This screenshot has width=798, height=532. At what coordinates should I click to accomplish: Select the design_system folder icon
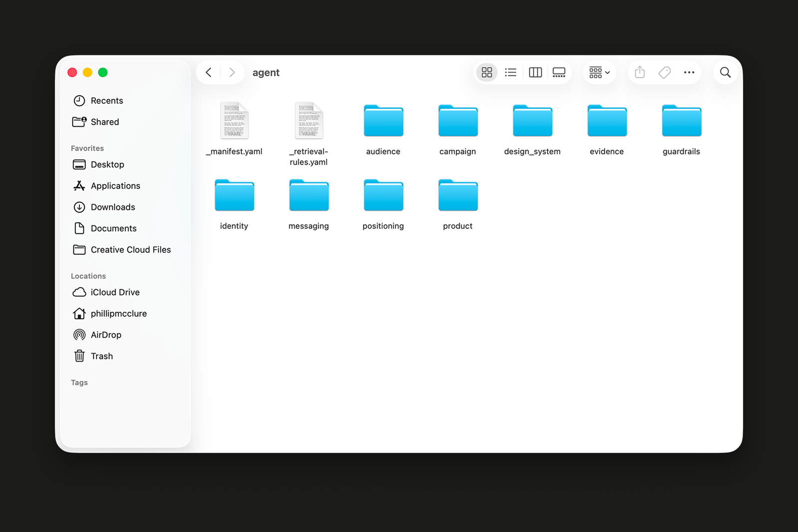pos(533,121)
